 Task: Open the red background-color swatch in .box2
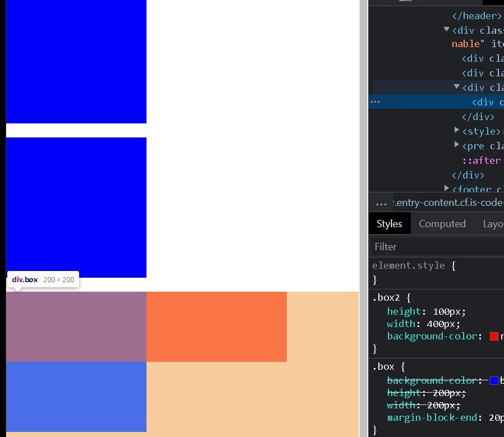pos(494,337)
